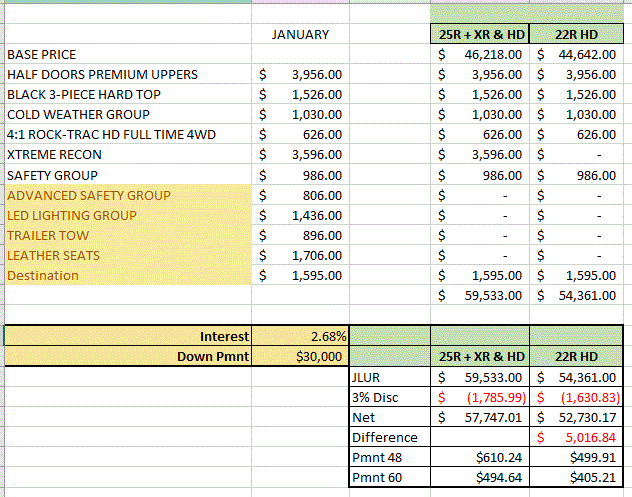Click the XTREME RECON label cell
The width and height of the screenshot is (632, 497).
[x=128, y=154]
